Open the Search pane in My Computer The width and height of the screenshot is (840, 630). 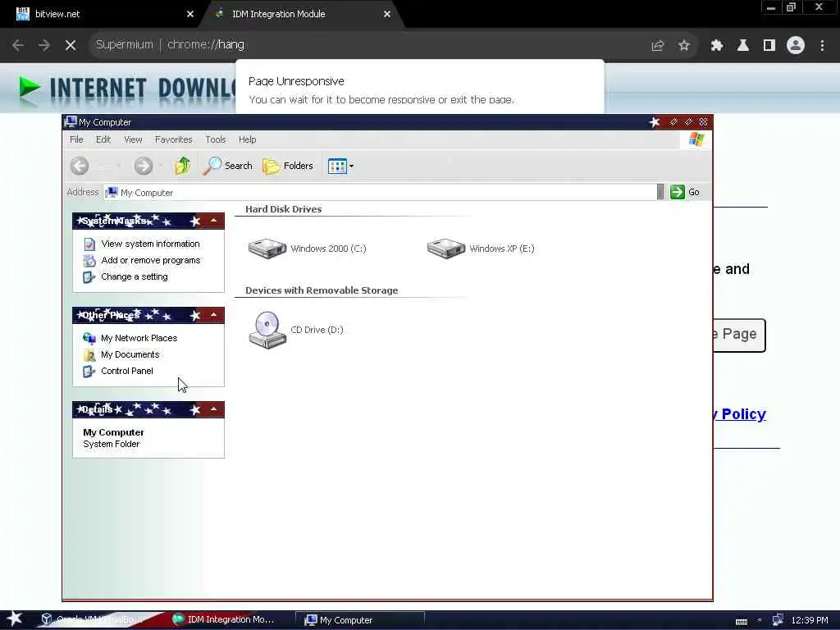click(228, 166)
